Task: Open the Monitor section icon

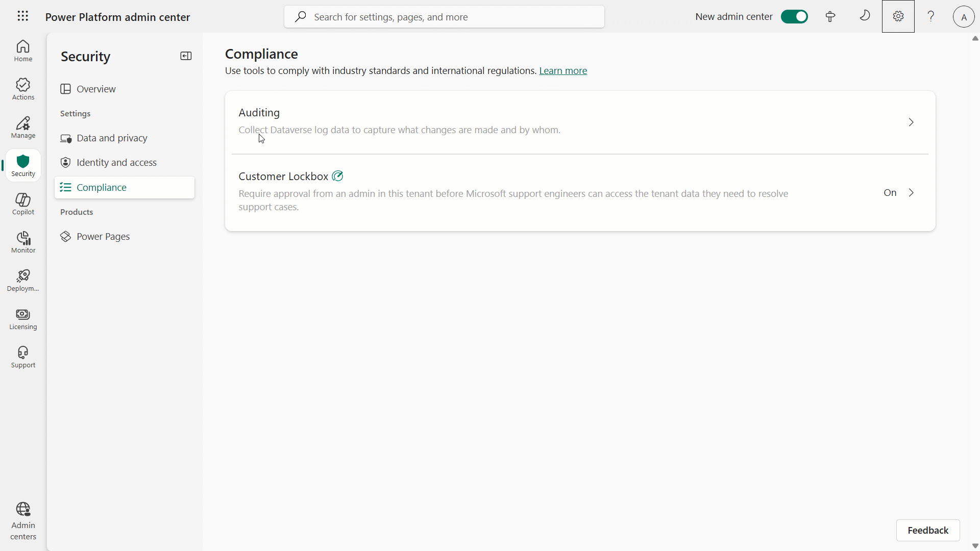Action: 23,242
